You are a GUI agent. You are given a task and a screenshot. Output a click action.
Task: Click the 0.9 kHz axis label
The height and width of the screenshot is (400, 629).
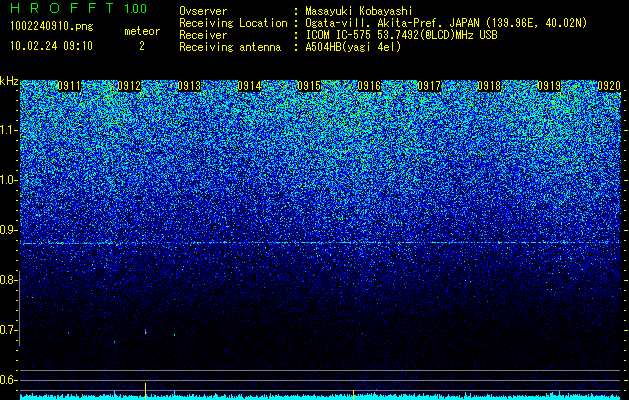(x=8, y=230)
